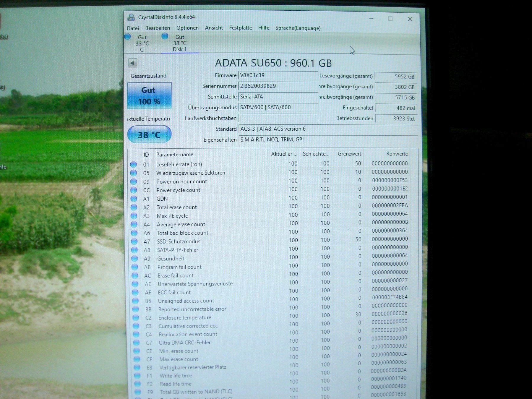The height and width of the screenshot is (399, 532).
Task: Open the Sprache(Language) menu
Action: click(298, 28)
